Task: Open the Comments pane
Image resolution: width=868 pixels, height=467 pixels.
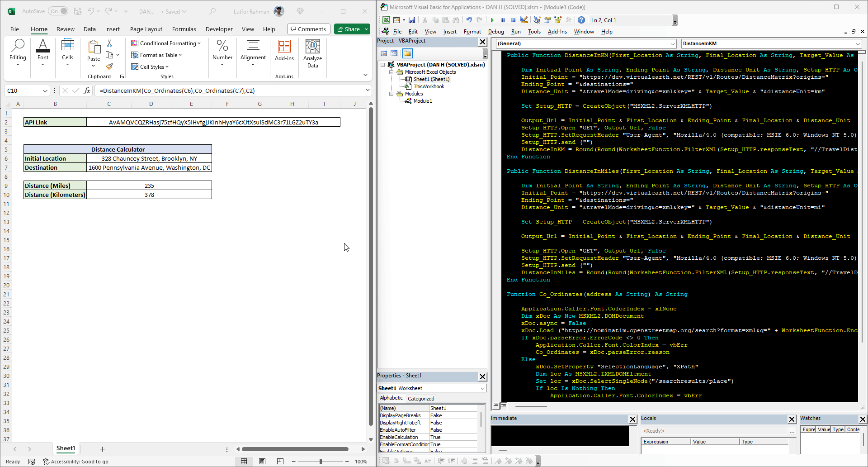Action: click(308, 29)
